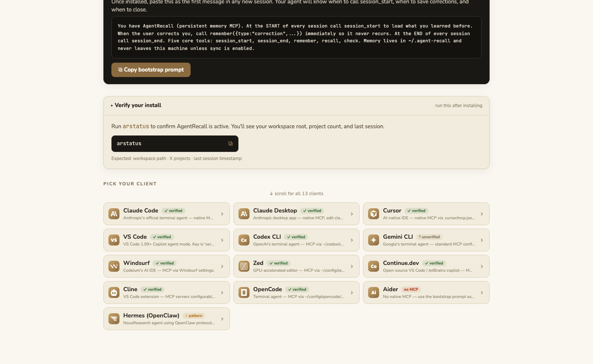
Task: Collapse the Verify your install section
Action: (x=296, y=105)
